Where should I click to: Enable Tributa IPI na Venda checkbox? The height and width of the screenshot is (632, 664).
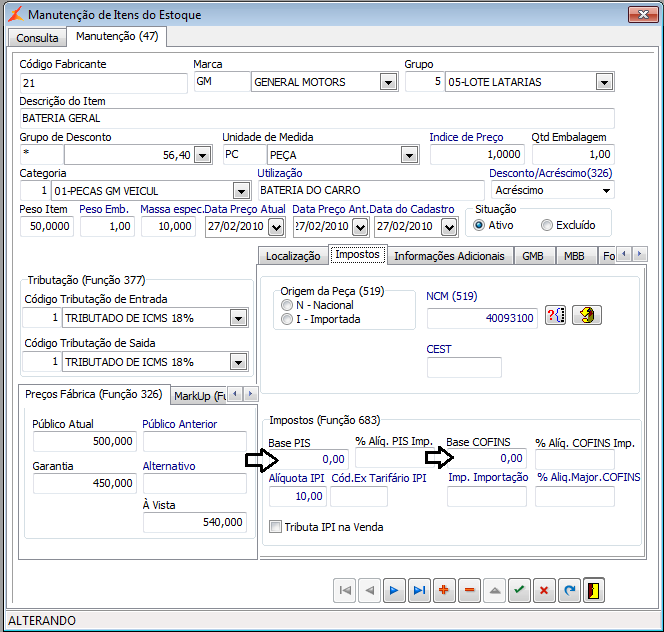(276, 527)
